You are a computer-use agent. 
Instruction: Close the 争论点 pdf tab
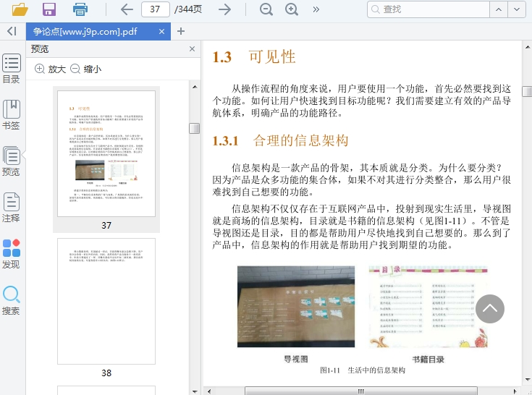pyautogui.click(x=162, y=32)
